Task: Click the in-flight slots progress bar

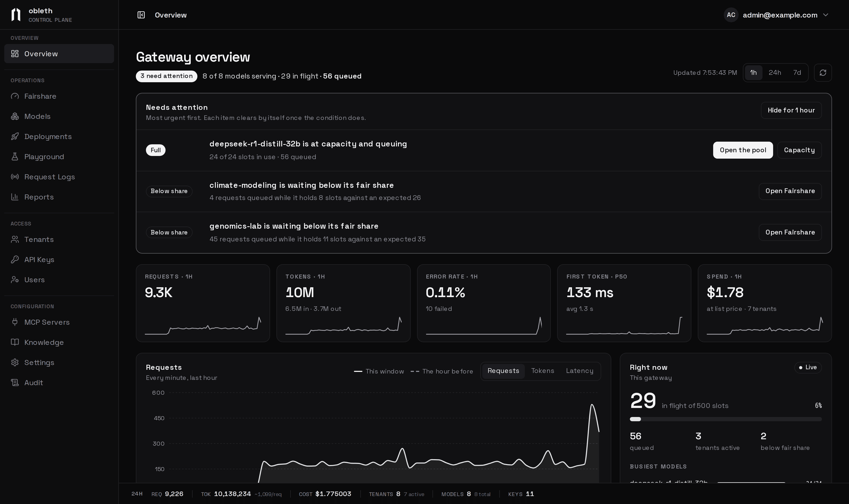Action: 725,419
